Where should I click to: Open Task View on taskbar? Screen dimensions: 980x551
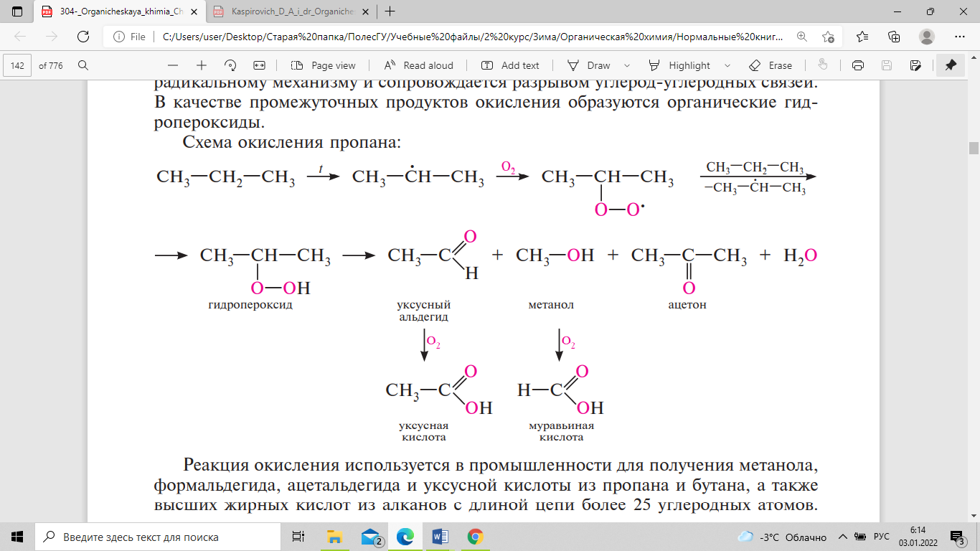tap(298, 537)
